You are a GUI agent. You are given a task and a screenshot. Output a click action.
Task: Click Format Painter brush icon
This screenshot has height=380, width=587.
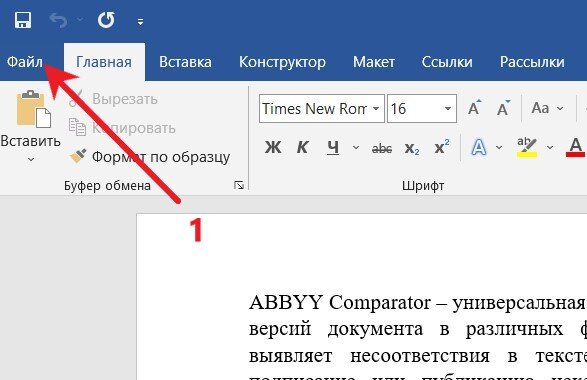tap(78, 156)
